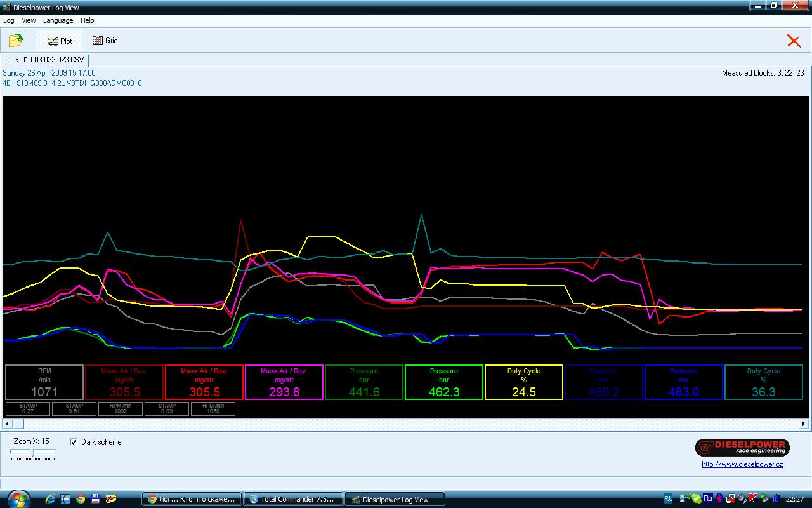Open the www.dieselpower.cz link

[742, 464]
